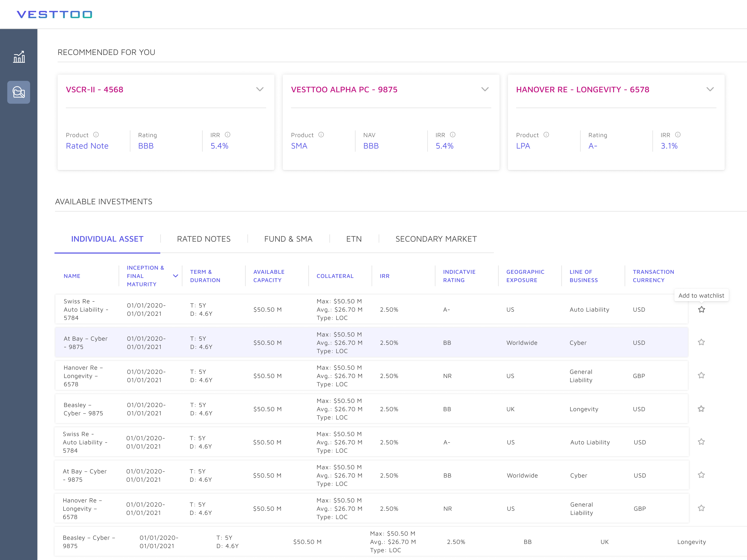The image size is (747, 560).
Task: Show Product info in the Vesttoo Alpha PC card
Action: [321, 135]
